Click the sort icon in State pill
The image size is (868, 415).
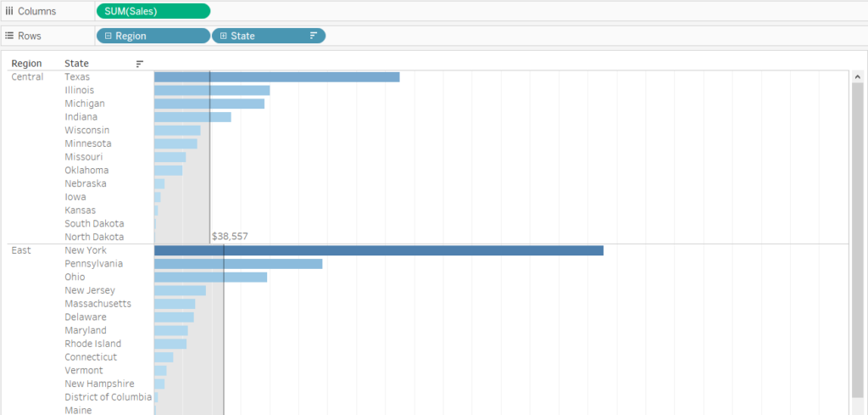pos(314,36)
